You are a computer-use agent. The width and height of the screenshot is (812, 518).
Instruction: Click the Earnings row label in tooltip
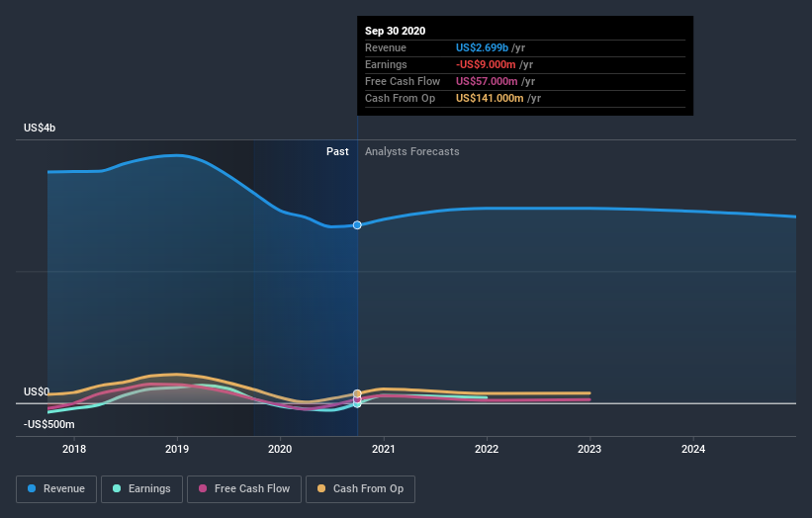[386, 64]
